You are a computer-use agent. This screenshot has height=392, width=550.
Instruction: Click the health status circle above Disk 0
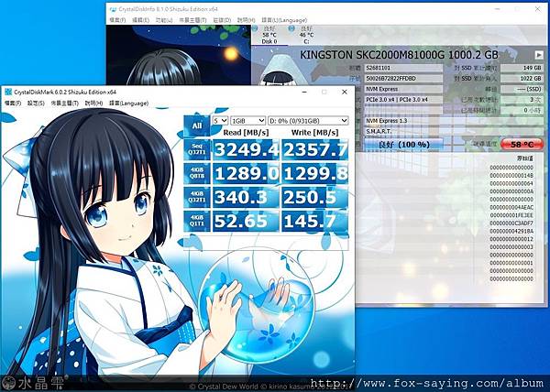(x=255, y=28)
